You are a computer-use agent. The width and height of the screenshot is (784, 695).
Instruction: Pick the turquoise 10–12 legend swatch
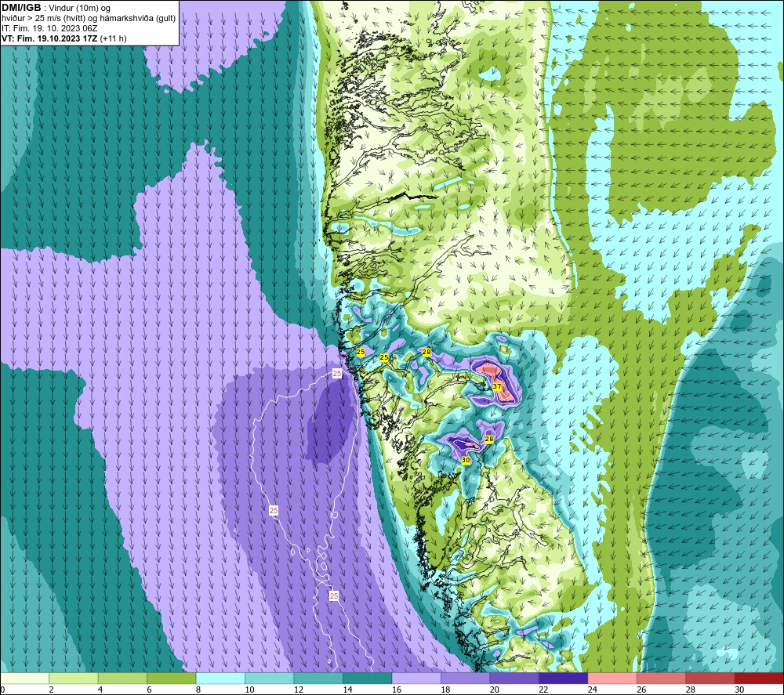270,678
